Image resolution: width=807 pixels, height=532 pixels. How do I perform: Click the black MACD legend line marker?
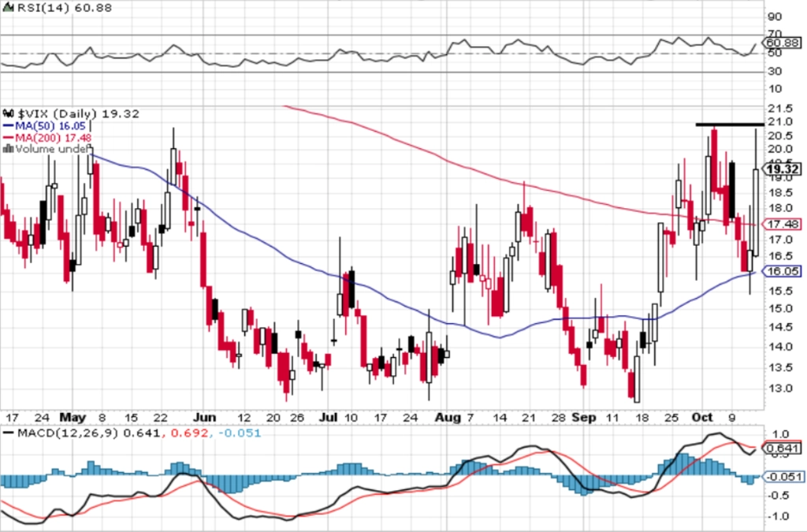(8, 433)
